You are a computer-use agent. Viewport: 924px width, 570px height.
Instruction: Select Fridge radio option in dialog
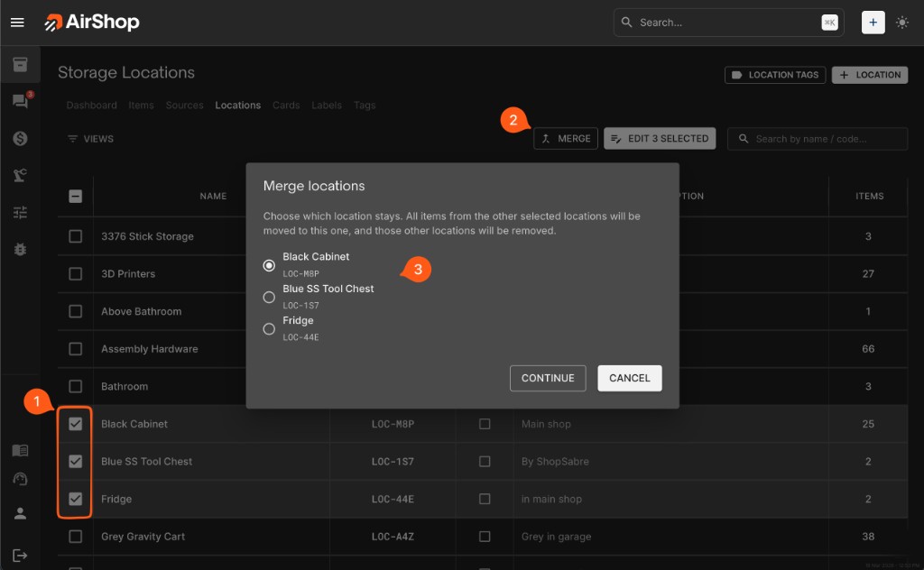coord(269,329)
